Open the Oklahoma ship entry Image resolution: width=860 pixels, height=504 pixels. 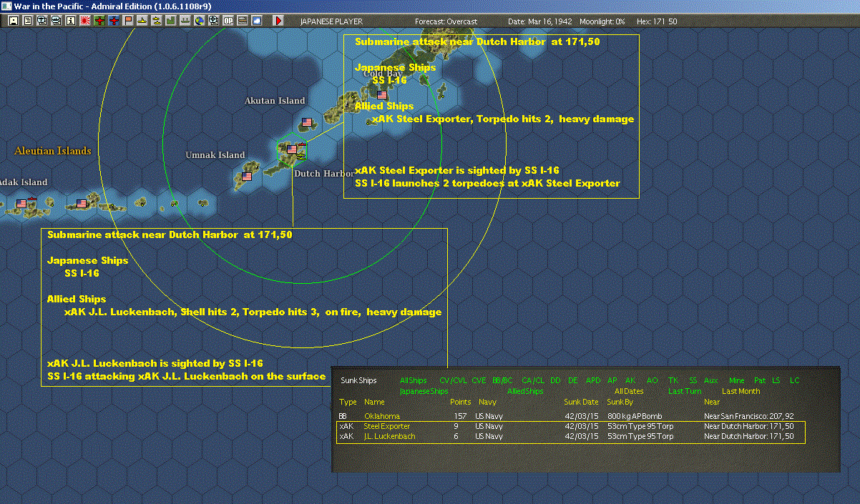381,415
